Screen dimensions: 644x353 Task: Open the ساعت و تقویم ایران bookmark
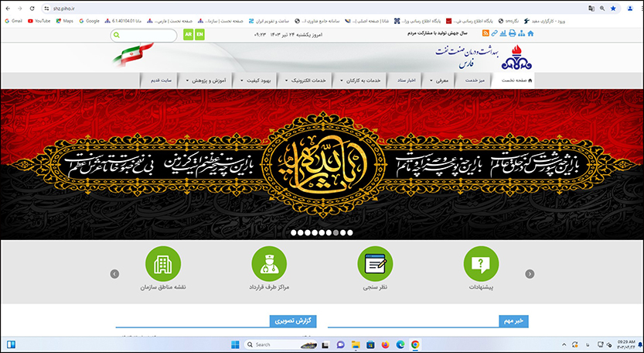click(x=269, y=21)
